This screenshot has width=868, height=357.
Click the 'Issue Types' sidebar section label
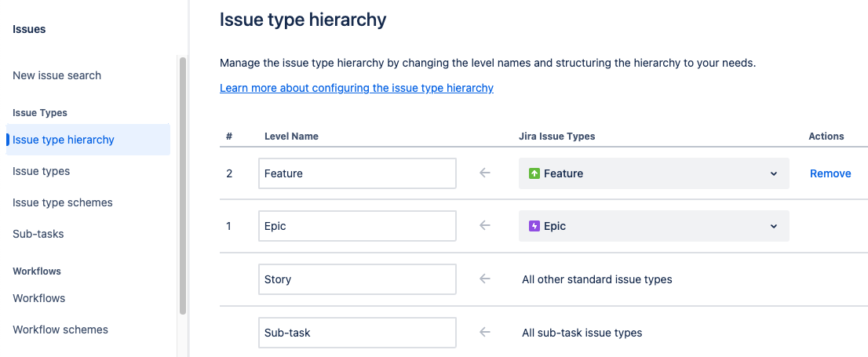click(x=40, y=113)
